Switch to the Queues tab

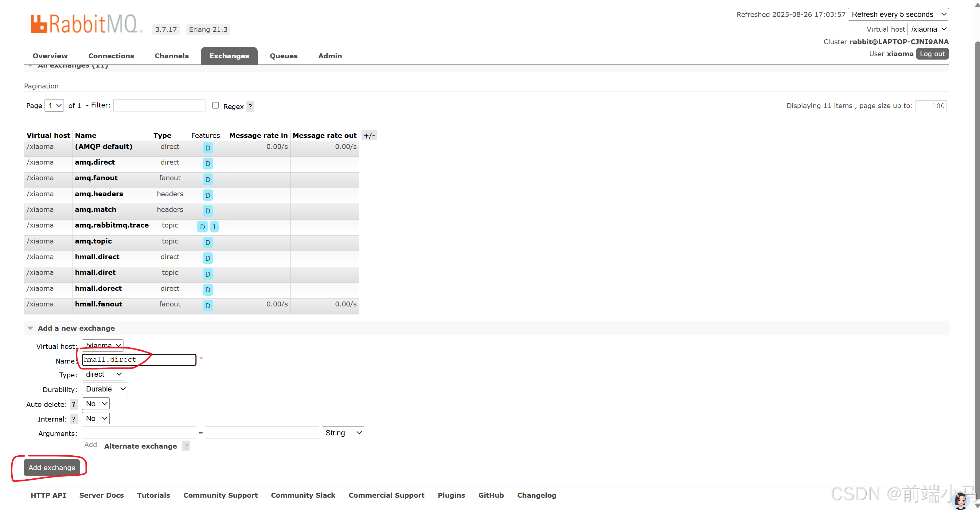point(283,56)
